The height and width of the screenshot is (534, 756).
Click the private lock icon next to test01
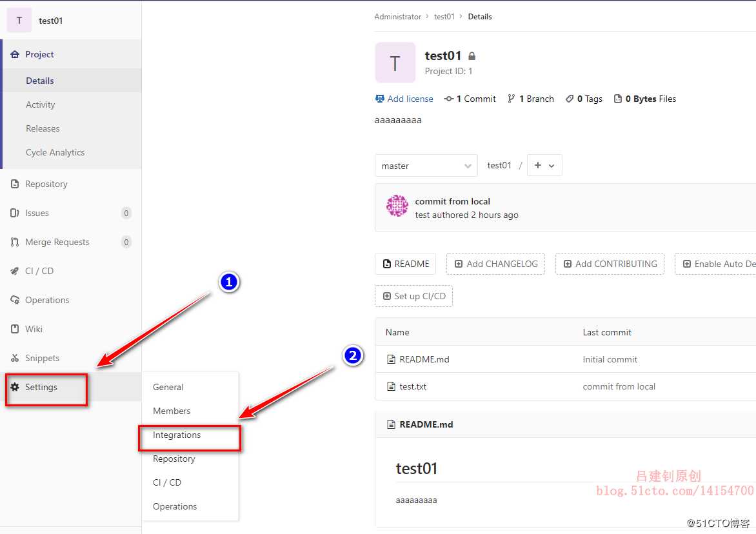(472, 56)
